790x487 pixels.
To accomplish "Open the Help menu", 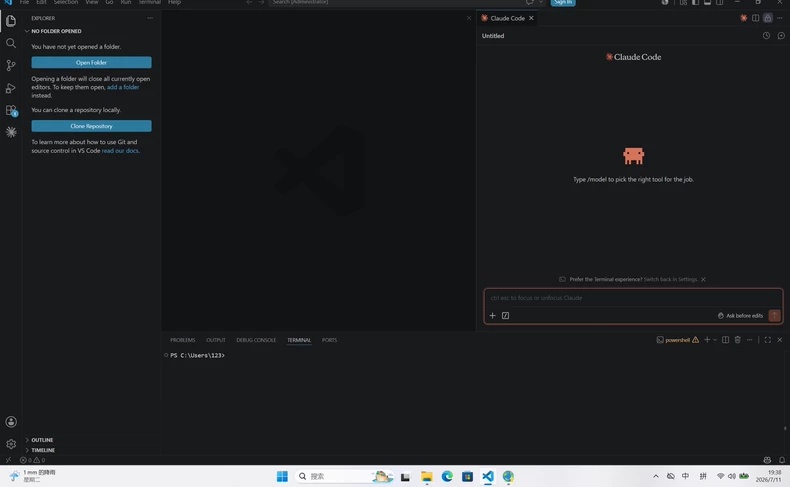I will pos(174,2).
